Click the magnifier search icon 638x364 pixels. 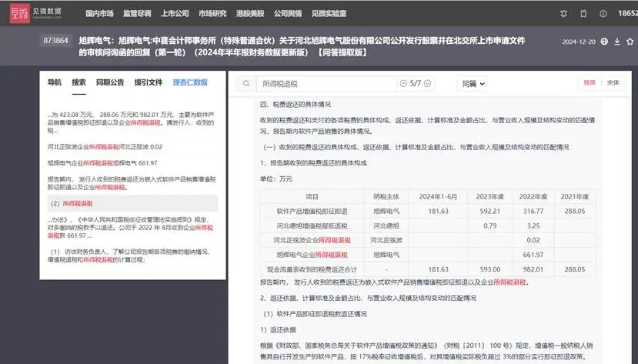point(246,83)
